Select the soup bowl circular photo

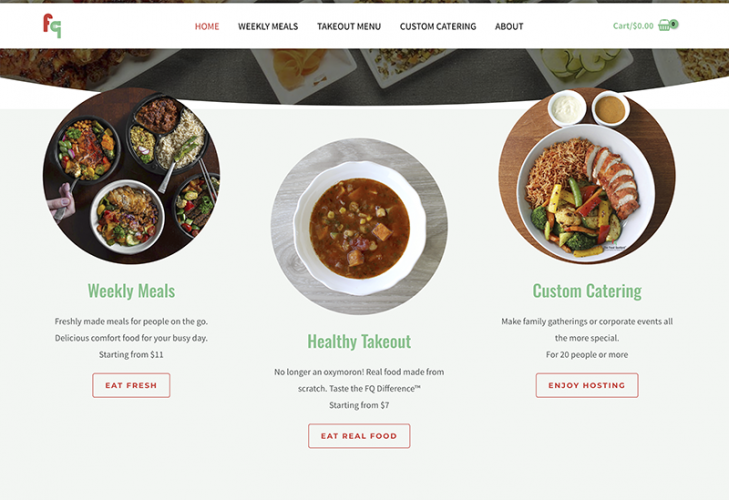[x=359, y=227]
